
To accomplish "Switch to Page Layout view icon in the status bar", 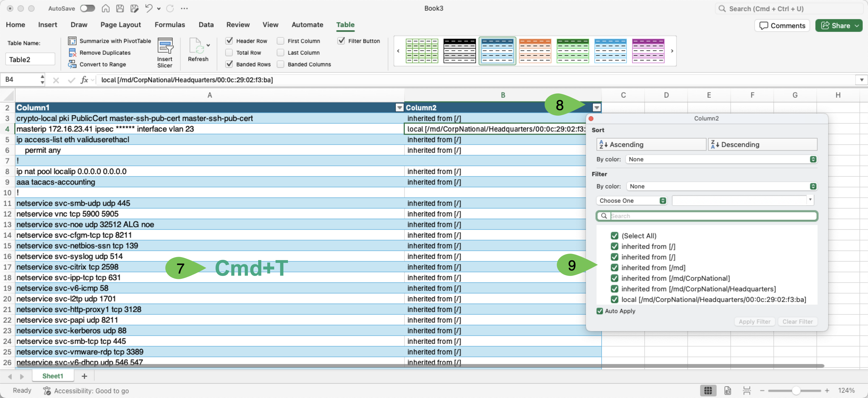I will click(x=728, y=390).
